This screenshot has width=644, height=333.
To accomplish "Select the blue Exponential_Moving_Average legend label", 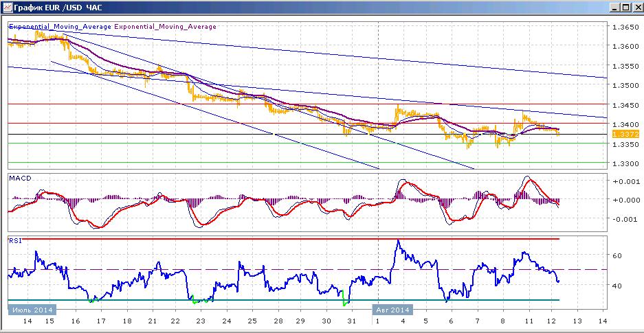I will click(x=60, y=27).
